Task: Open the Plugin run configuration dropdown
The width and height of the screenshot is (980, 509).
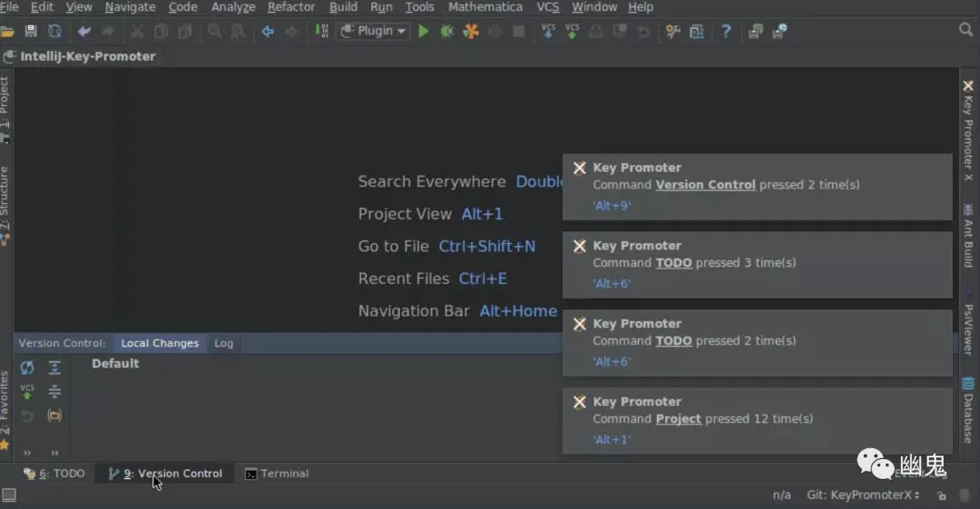Action: 374,31
